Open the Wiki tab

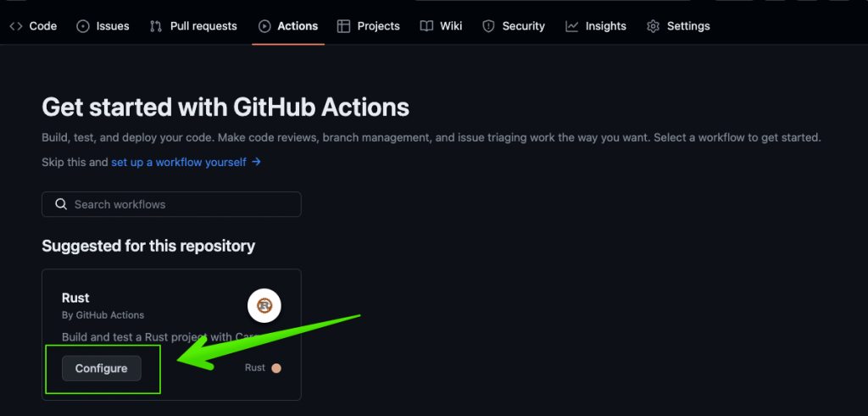pyautogui.click(x=441, y=26)
